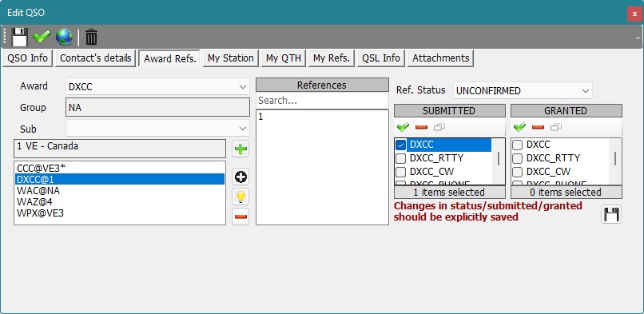
Task: Select WPX@VE3 in references list
Action: (x=120, y=213)
